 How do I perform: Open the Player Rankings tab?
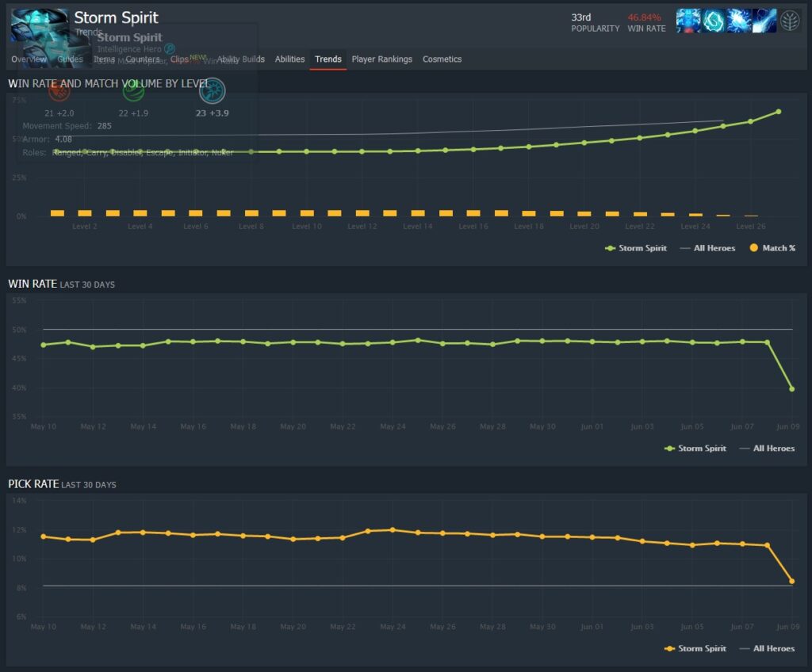point(382,59)
